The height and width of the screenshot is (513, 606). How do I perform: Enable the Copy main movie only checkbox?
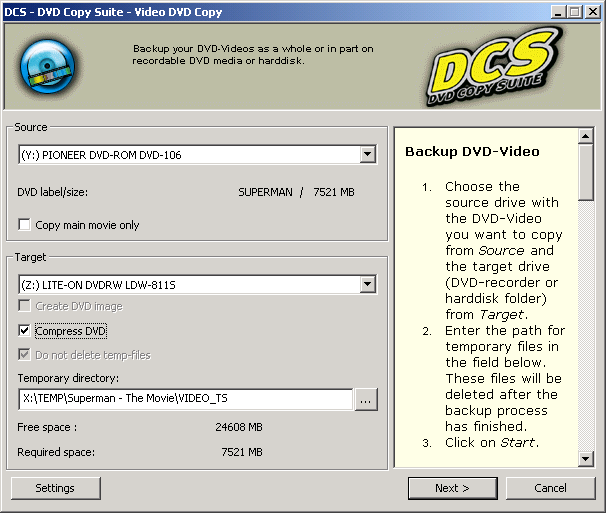tap(25, 225)
